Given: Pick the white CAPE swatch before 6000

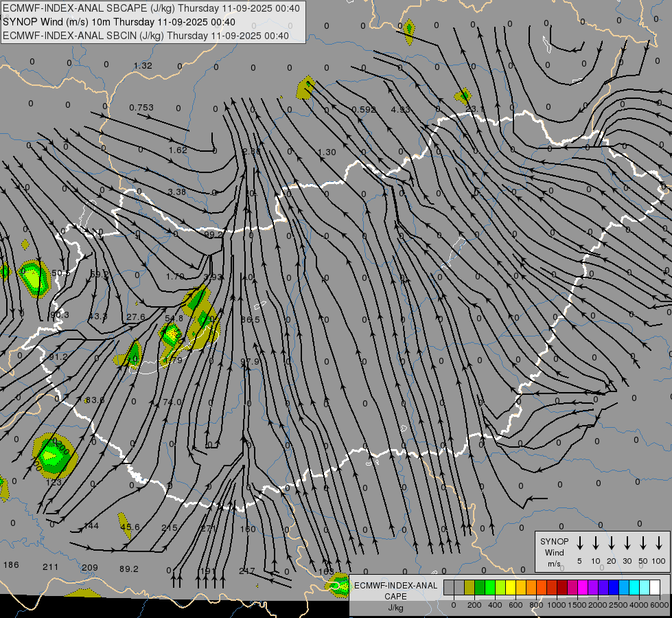Looking at the screenshot, I should (x=654, y=588).
